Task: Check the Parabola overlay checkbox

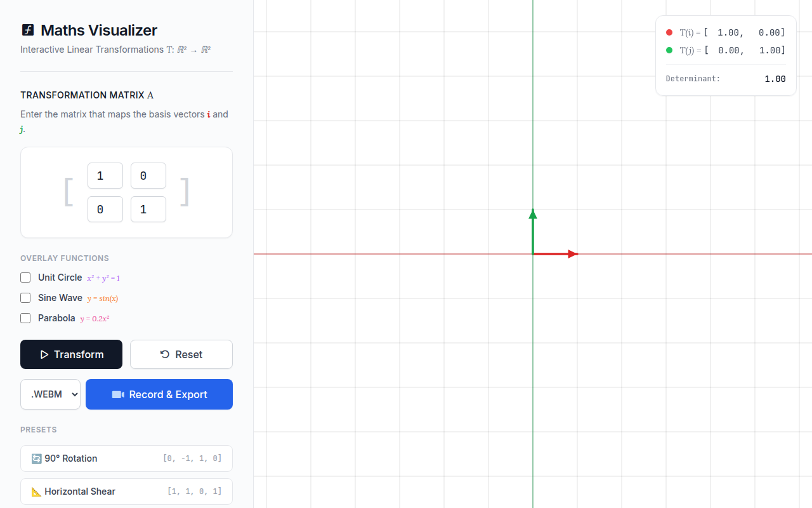Action: (x=25, y=318)
